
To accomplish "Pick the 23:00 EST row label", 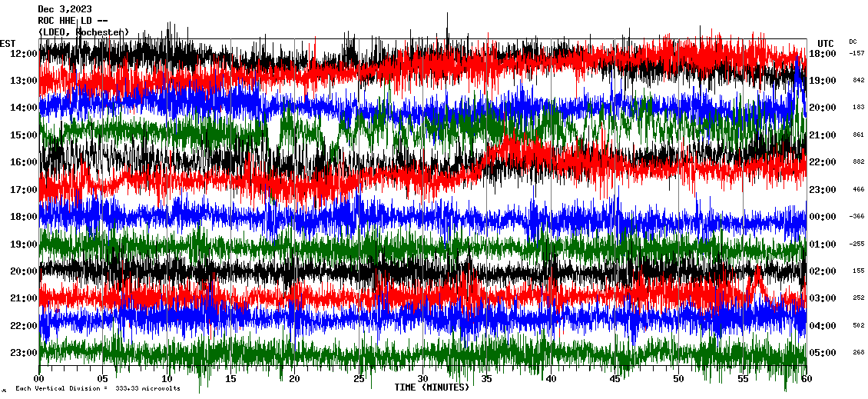I will point(24,353).
